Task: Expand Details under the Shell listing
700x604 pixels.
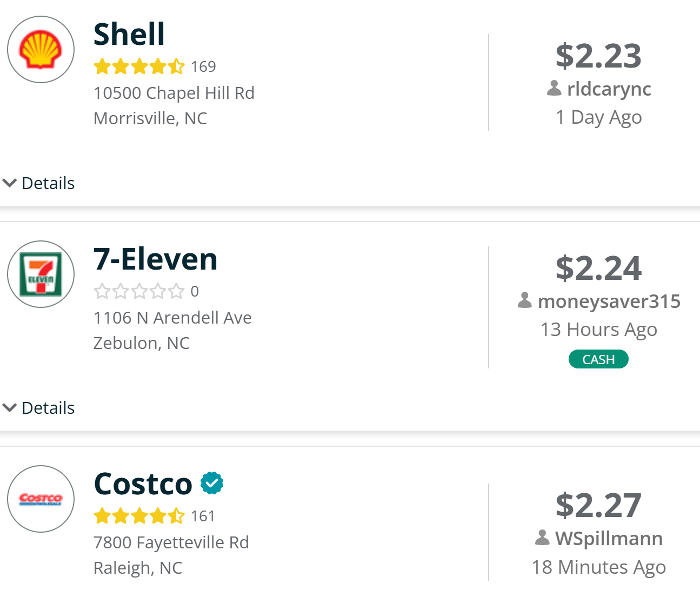Action: [39, 183]
